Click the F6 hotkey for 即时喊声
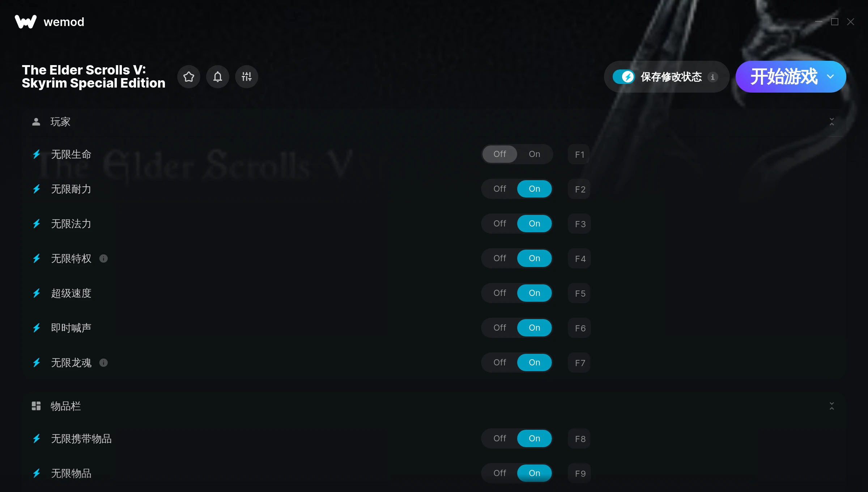 tap(579, 328)
